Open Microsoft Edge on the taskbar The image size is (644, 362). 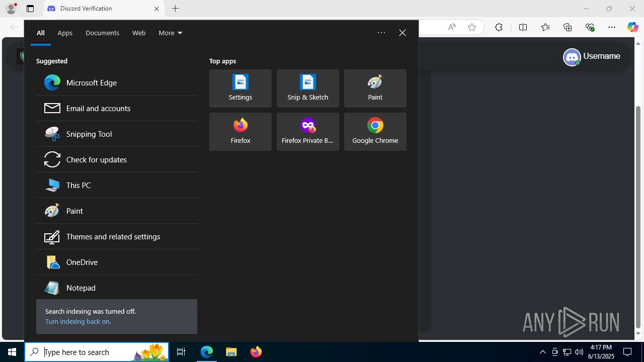tap(207, 352)
